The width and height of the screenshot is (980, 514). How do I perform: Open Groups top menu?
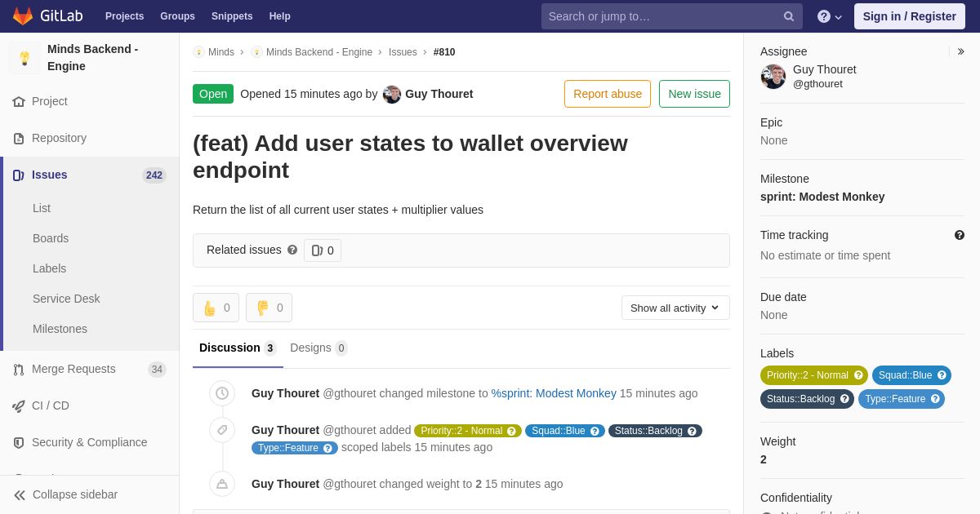click(177, 16)
